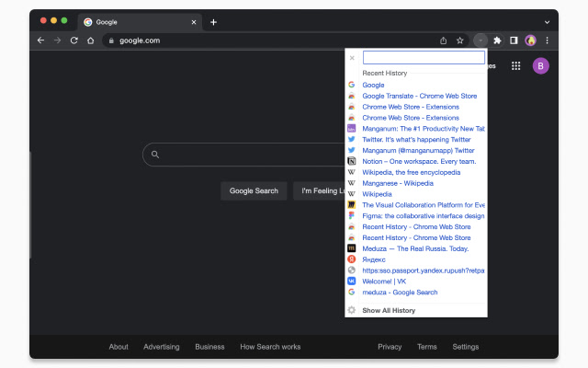Share this page from the address bar
588x368 pixels.
443,40
